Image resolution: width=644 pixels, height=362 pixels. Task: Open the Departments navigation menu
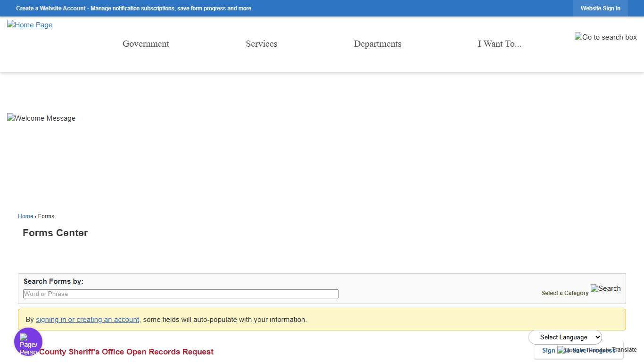pyautogui.click(x=378, y=44)
